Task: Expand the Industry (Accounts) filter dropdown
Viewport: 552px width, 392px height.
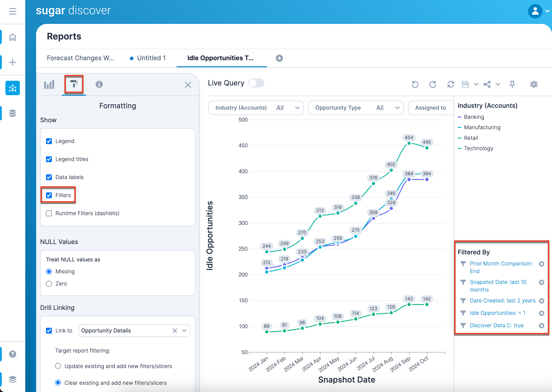Action: pyautogui.click(x=297, y=108)
